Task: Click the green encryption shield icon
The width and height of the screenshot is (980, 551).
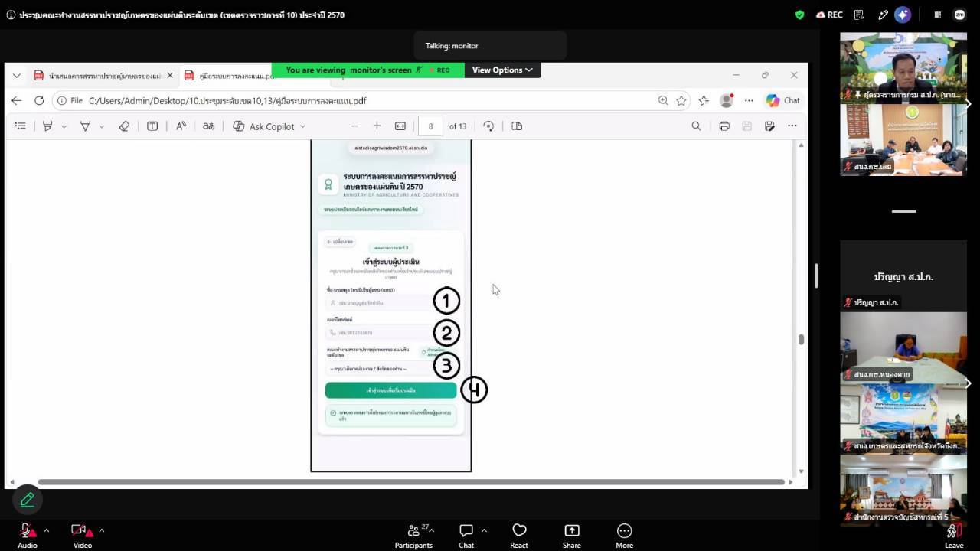Action: click(800, 15)
